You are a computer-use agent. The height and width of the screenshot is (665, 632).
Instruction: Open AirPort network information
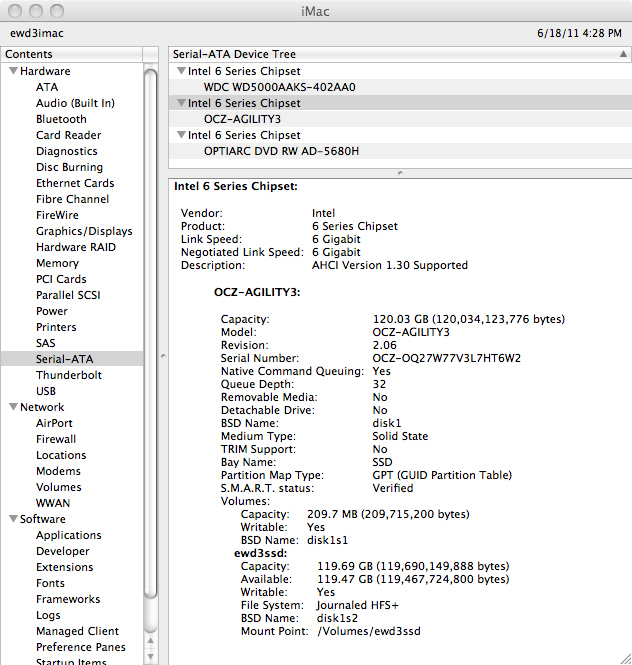[x=54, y=423]
